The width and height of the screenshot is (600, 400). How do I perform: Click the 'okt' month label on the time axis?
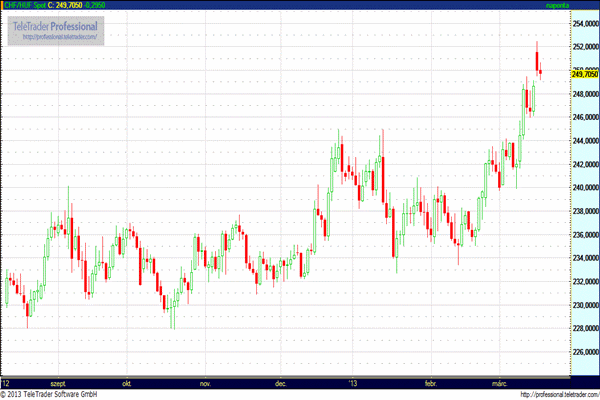coord(127,382)
